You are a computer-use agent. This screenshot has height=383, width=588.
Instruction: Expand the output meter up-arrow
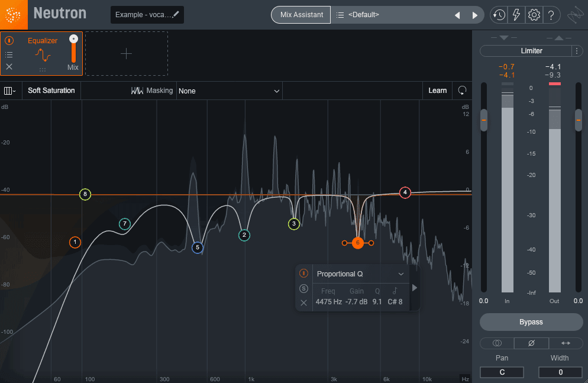(559, 38)
